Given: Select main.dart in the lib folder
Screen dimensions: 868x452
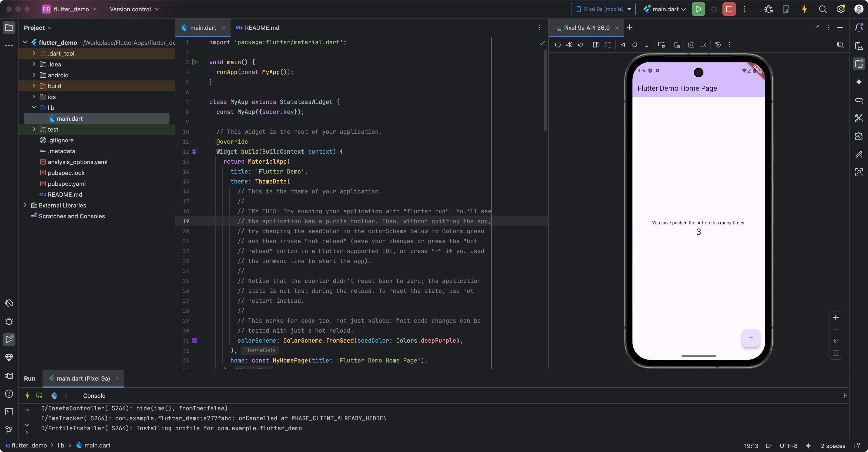Looking at the screenshot, I should point(70,118).
